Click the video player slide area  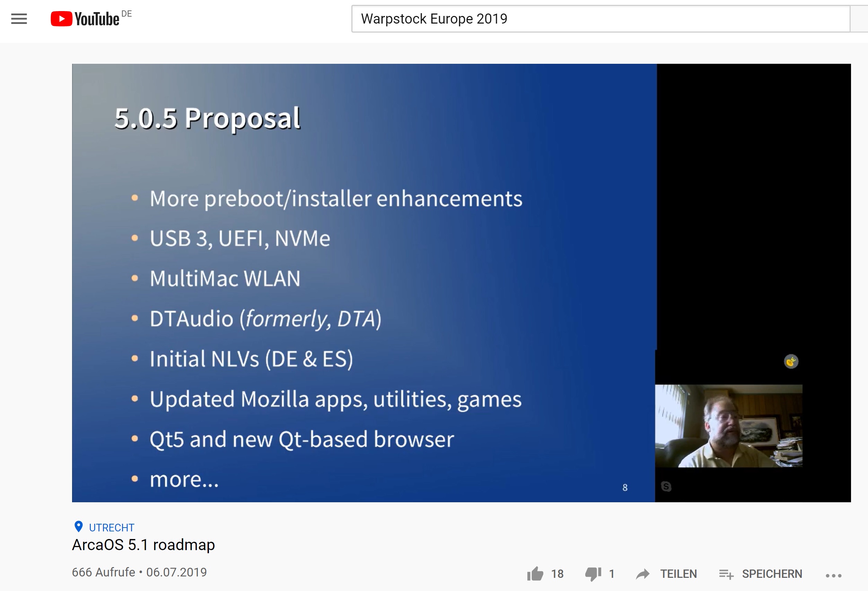coord(364,283)
